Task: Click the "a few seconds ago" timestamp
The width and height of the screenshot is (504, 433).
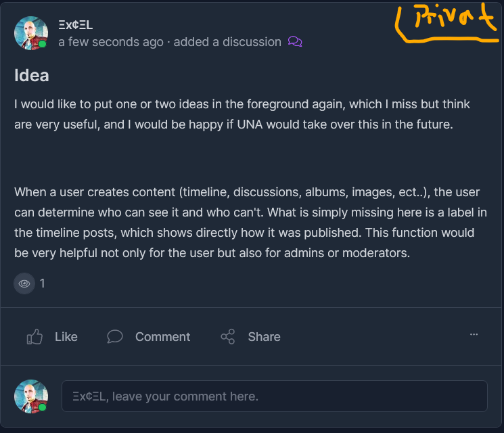Action: point(110,42)
